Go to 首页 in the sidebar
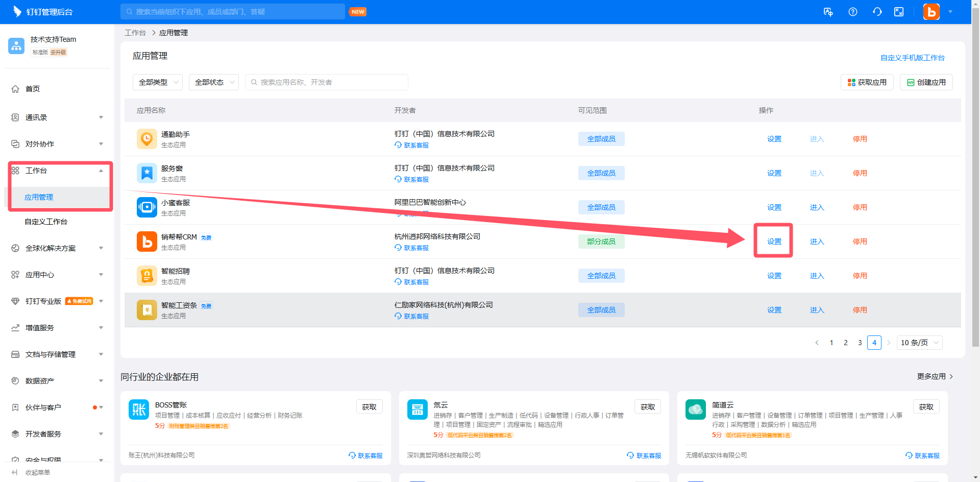The width and height of the screenshot is (980, 482). [x=33, y=89]
